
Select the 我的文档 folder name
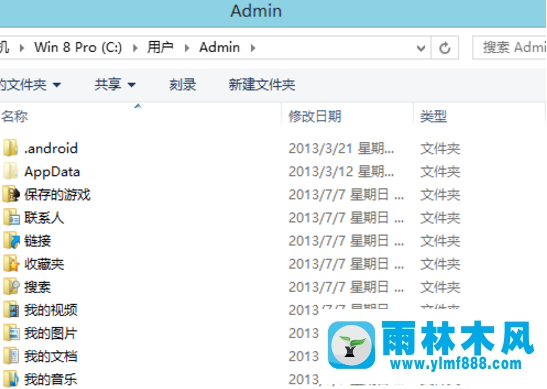click(x=51, y=356)
